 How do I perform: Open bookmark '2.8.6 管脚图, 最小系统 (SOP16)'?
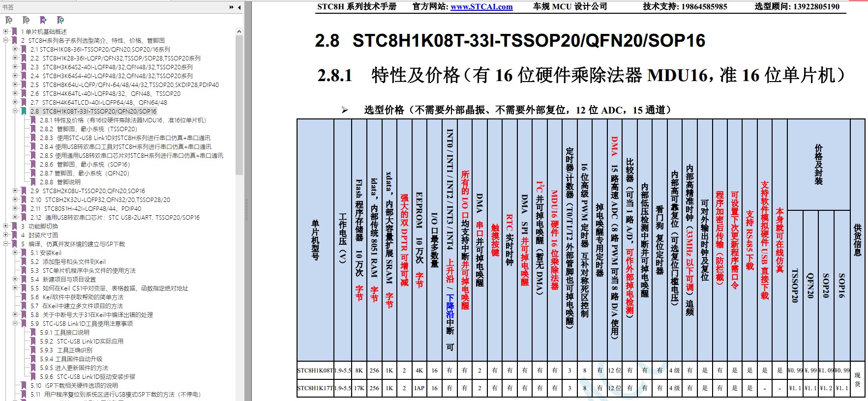click(85, 164)
